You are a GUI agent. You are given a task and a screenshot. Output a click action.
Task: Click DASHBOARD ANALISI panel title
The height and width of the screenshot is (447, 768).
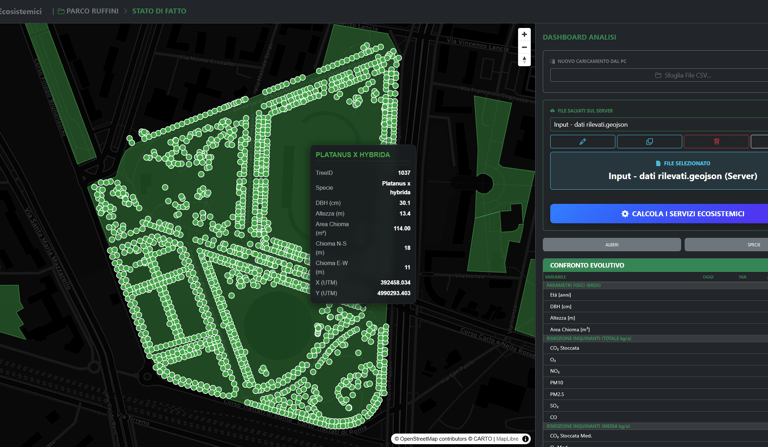tap(579, 37)
